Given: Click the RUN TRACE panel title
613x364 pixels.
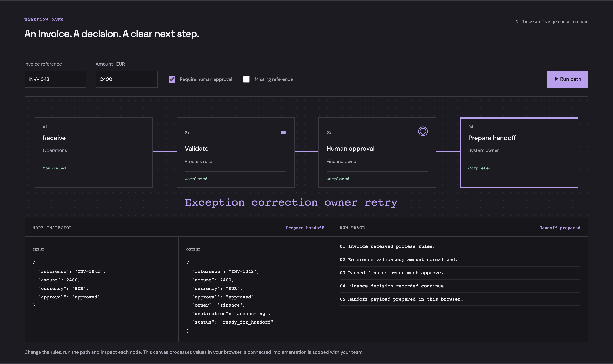Looking at the screenshot, I should point(352,228).
